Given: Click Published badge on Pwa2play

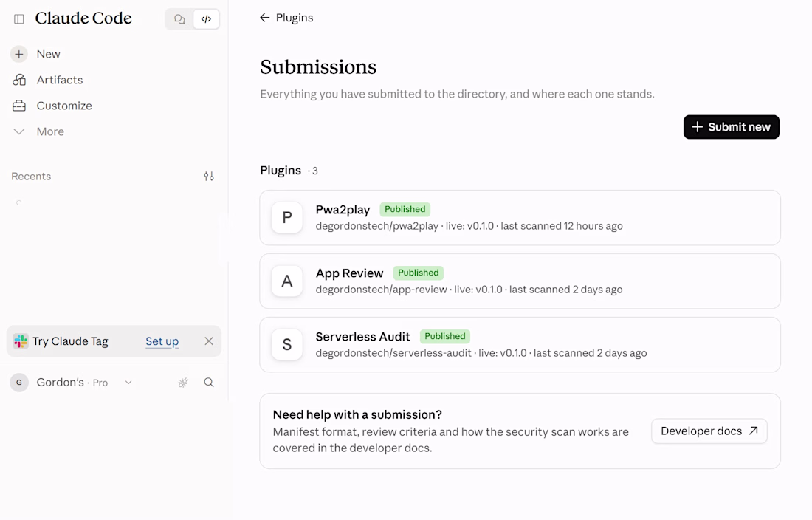Looking at the screenshot, I should coord(405,209).
